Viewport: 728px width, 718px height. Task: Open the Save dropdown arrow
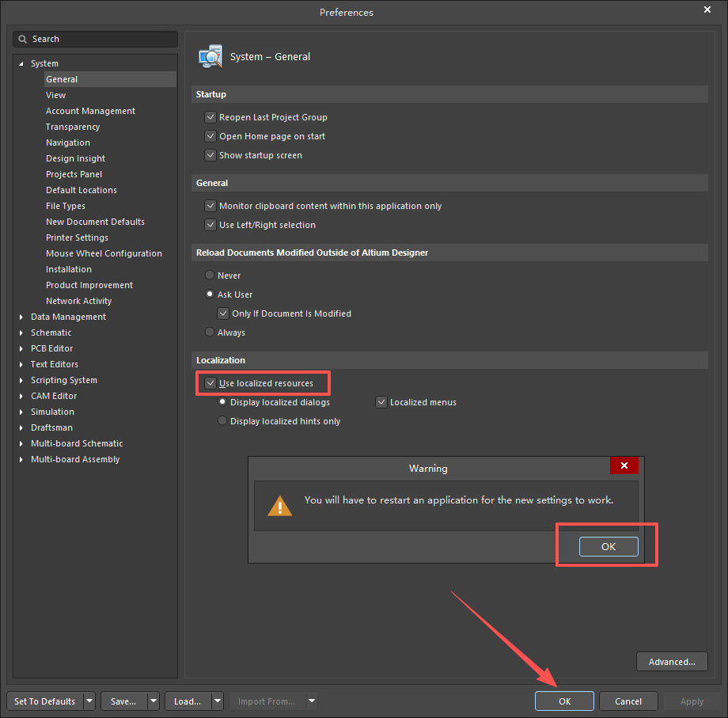(152, 701)
